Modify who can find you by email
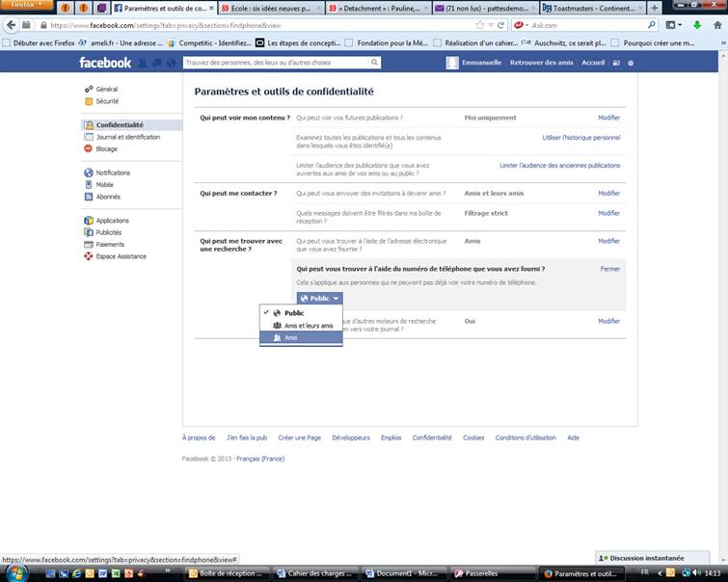728x582 pixels. pos(608,241)
